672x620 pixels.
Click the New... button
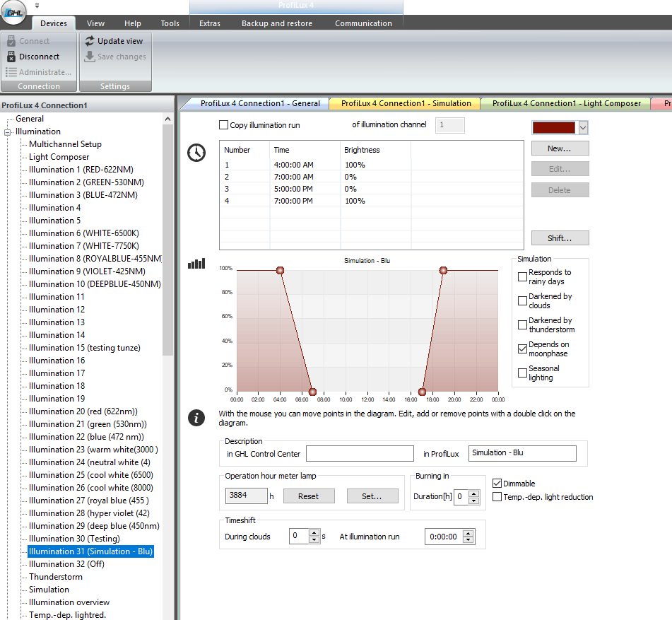(560, 148)
